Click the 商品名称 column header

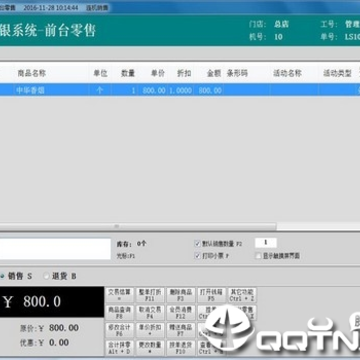click(32, 74)
